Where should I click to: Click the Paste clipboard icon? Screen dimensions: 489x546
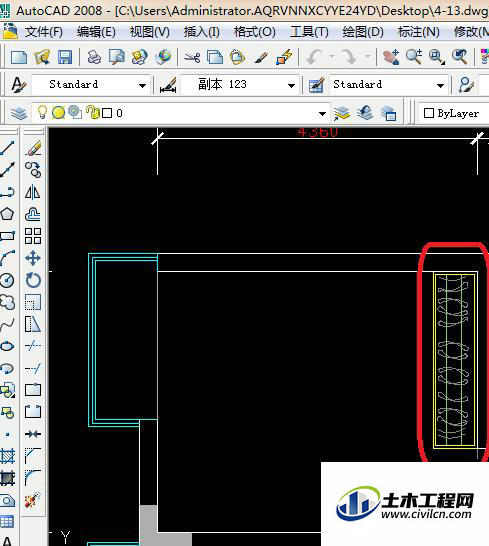point(238,57)
